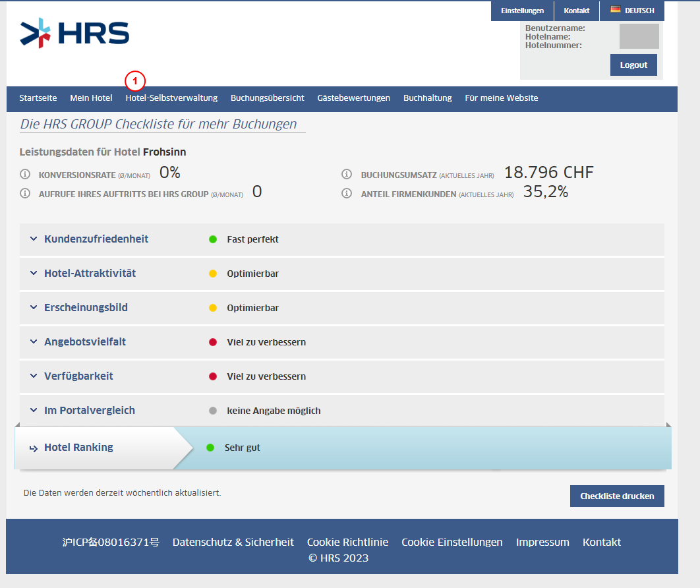Click the Erscheinungsbild heading
The width and height of the screenshot is (700, 588).
(x=86, y=308)
